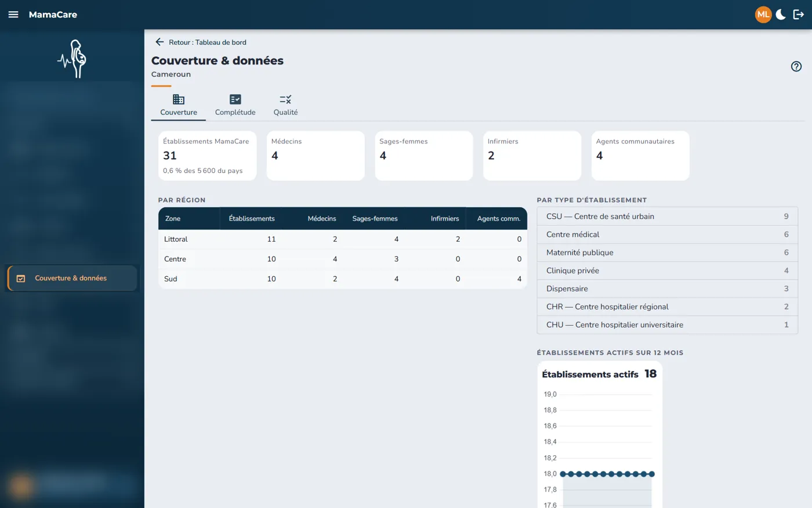The width and height of the screenshot is (812, 508).
Task: Follow the Retour : Tableau de bord link
Action: 208,42
